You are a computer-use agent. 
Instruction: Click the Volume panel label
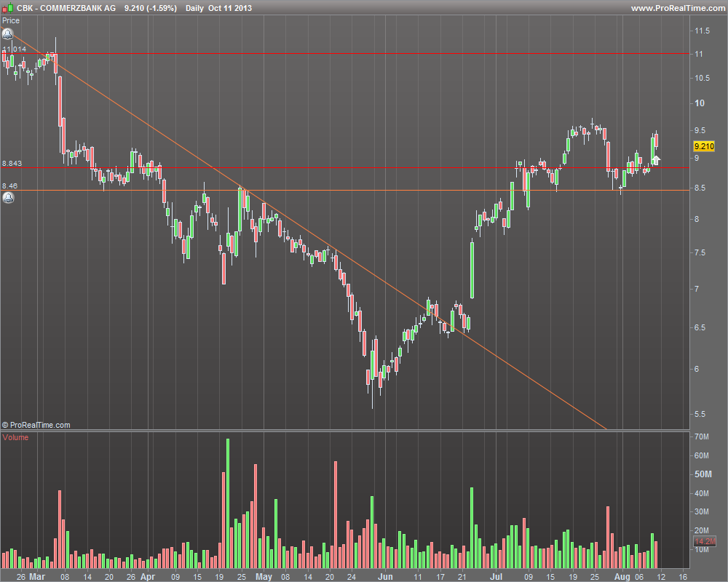pos(15,437)
